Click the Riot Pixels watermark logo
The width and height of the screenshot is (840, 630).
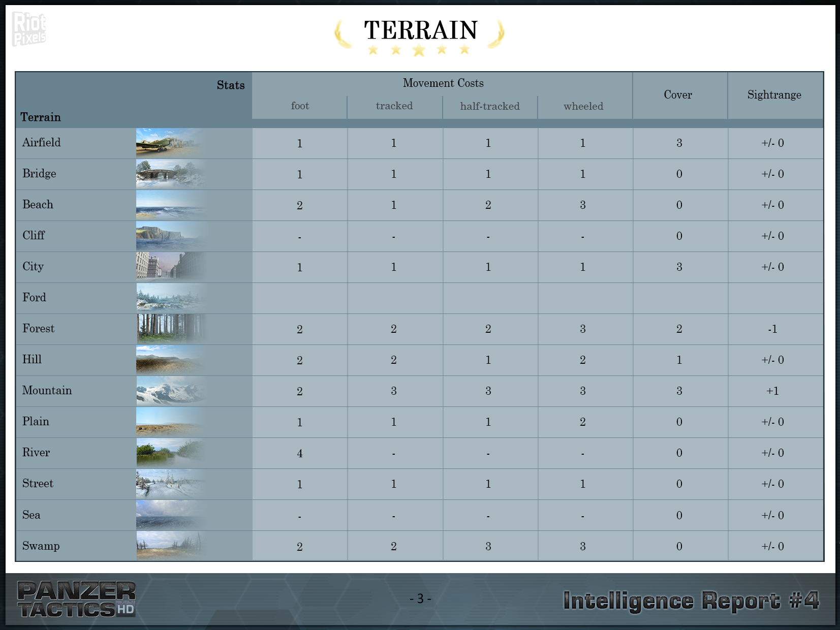point(29,29)
